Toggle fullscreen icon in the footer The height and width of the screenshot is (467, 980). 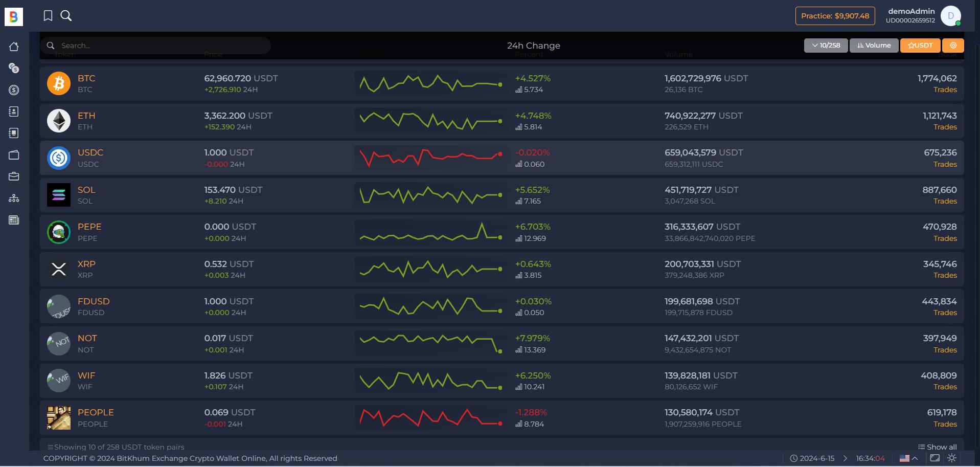(x=935, y=458)
